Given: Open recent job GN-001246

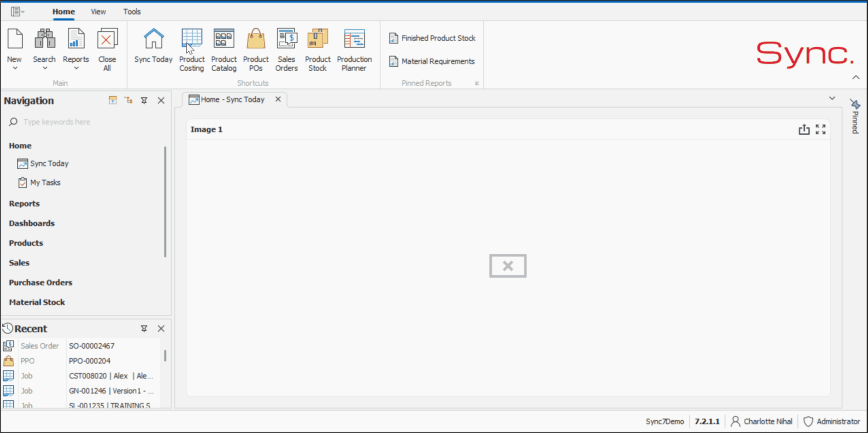Looking at the screenshot, I should pos(82,391).
